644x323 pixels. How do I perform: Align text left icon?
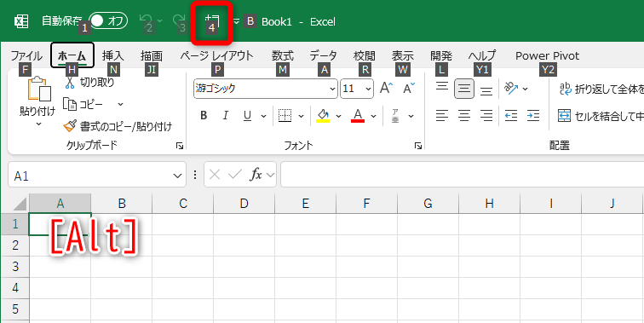coord(442,116)
